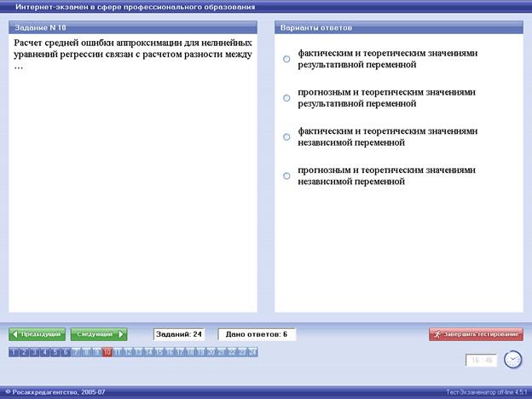532x399 pixels.
Task: Jump to question 18 in navigator
Action: point(190,352)
